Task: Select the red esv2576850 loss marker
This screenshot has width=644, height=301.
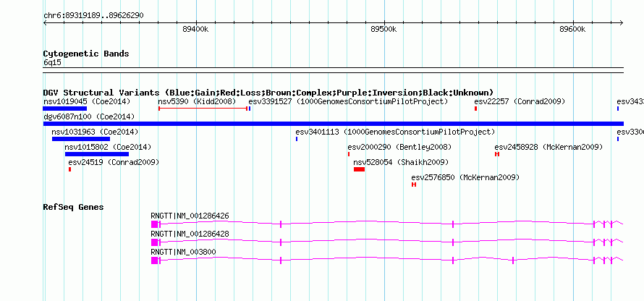Action: pos(414,185)
